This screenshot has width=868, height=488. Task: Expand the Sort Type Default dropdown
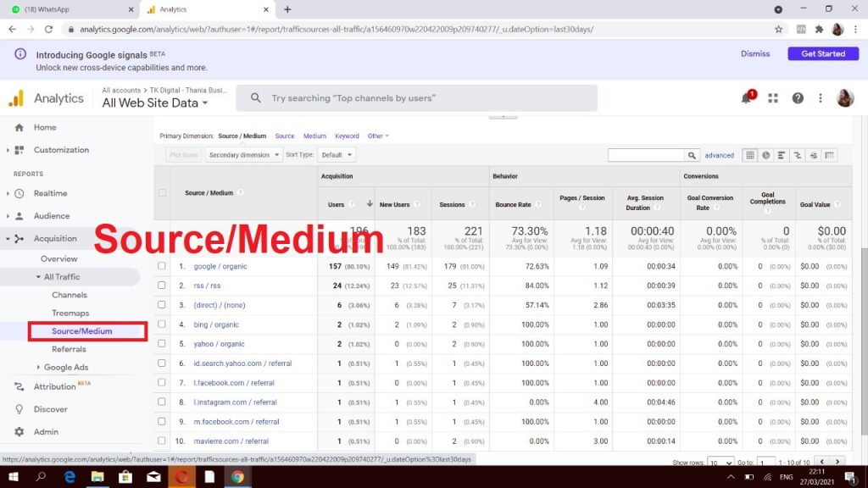click(x=337, y=155)
